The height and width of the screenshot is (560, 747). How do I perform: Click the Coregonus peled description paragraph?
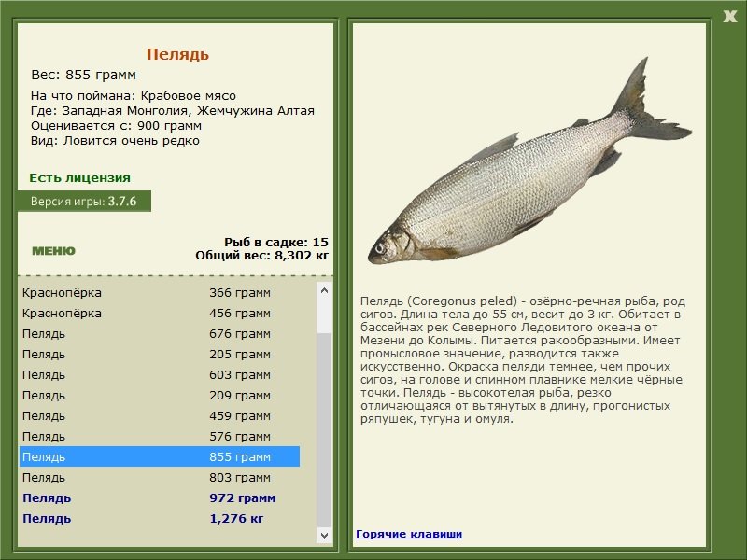pos(523,360)
